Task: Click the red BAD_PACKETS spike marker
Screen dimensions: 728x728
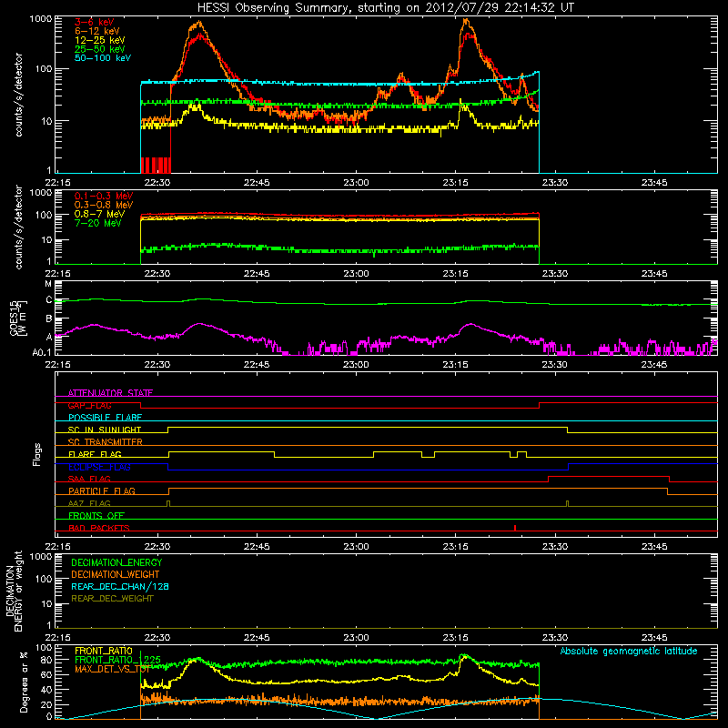Action: pyautogui.click(x=515, y=528)
